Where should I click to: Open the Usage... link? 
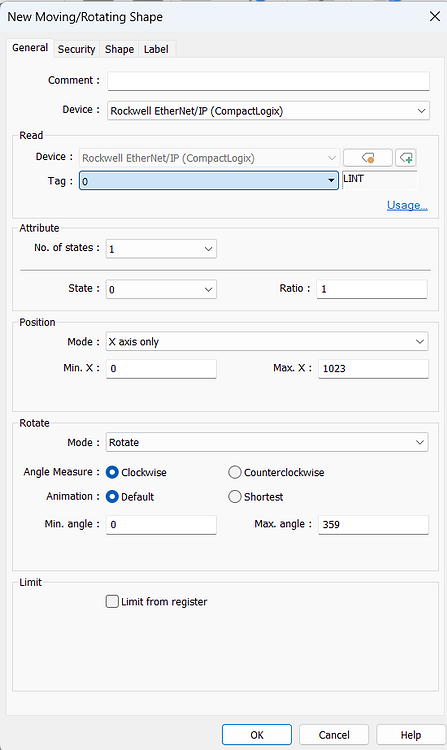pyautogui.click(x=407, y=205)
